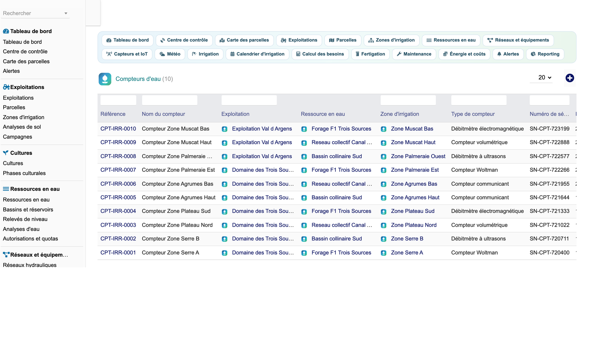The height and width of the screenshot is (364, 589).
Task: Click the Type de compteur filter field
Action: click(x=479, y=100)
